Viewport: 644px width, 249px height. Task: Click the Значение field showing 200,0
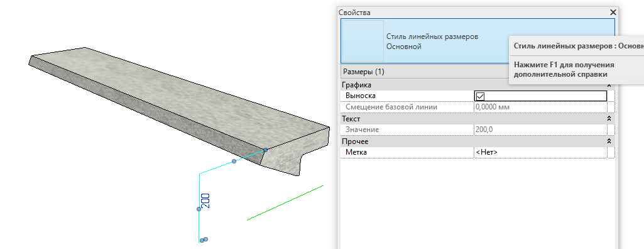540,130
